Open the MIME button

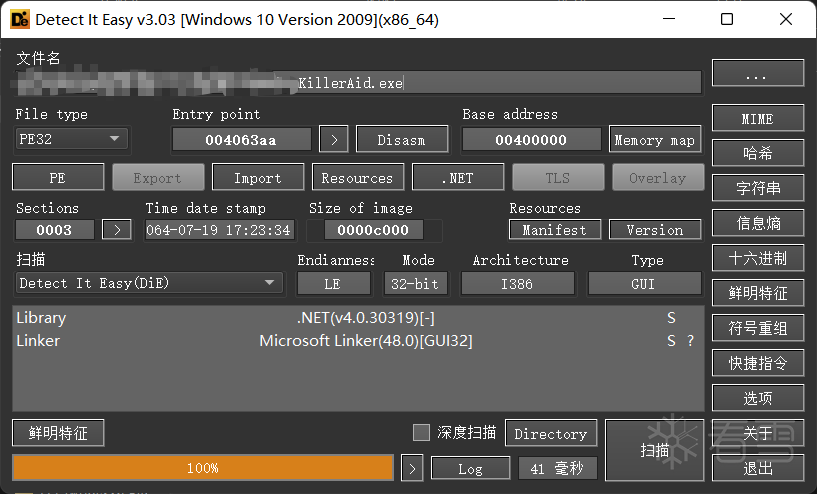(758, 119)
